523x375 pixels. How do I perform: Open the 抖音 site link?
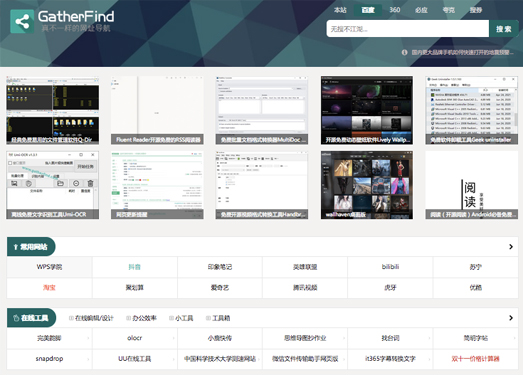pyautogui.click(x=135, y=267)
